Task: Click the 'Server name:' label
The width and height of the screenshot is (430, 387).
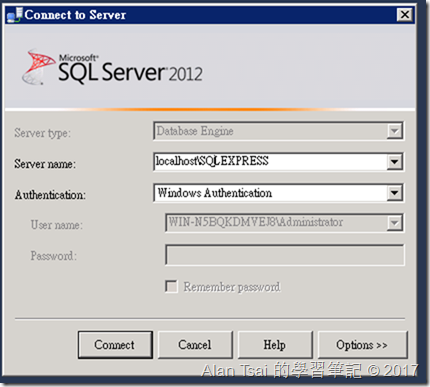Action: click(x=45, y=164)
